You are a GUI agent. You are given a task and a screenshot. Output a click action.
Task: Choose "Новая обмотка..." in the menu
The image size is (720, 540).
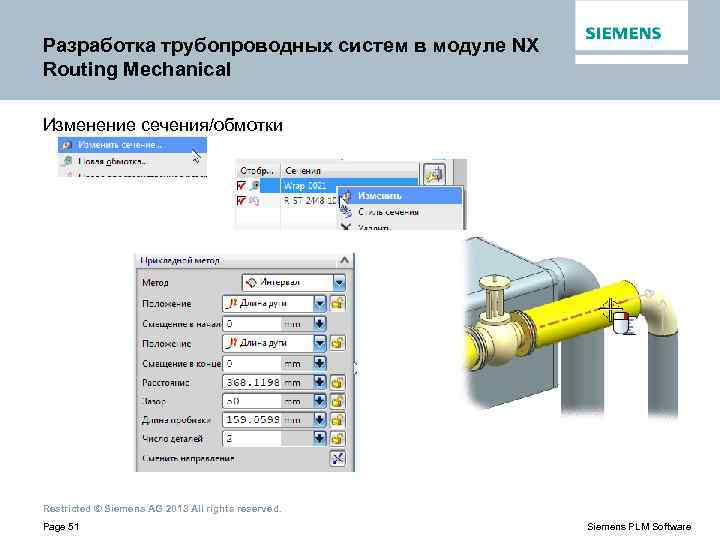click(x=132, y=162)
